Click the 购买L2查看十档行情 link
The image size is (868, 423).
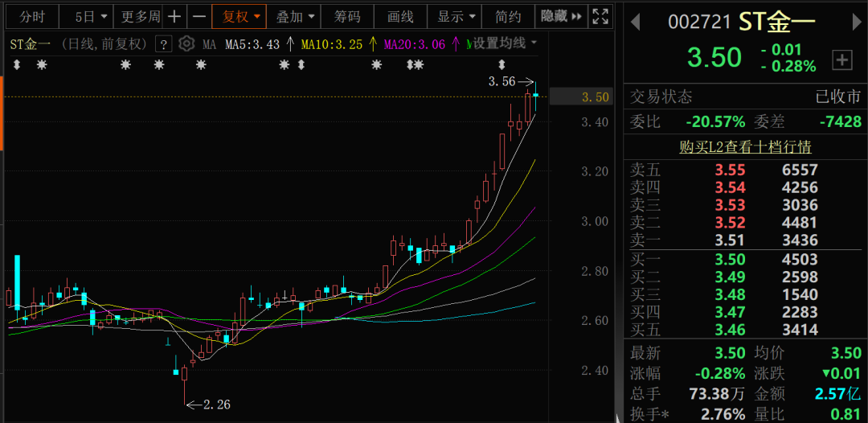(x=744, y=147)
